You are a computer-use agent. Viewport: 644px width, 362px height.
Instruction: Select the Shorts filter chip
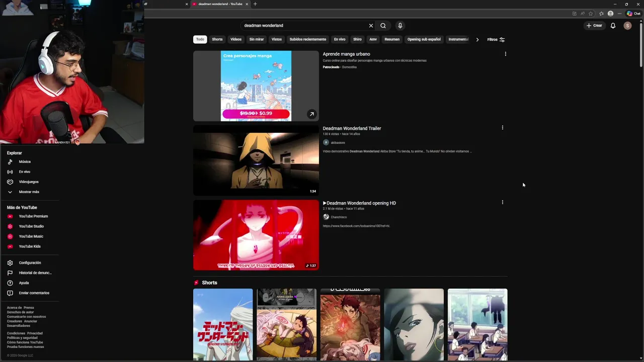(217, 39)
